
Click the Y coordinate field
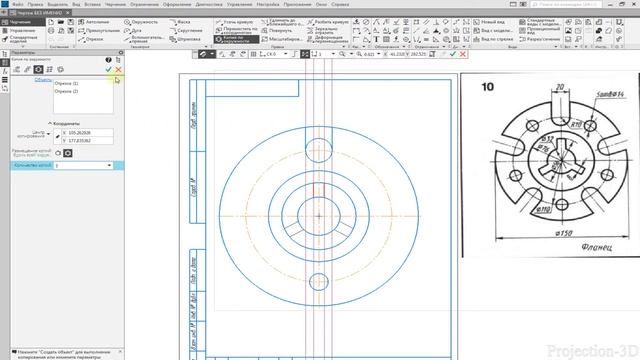[x=87, y=140]
